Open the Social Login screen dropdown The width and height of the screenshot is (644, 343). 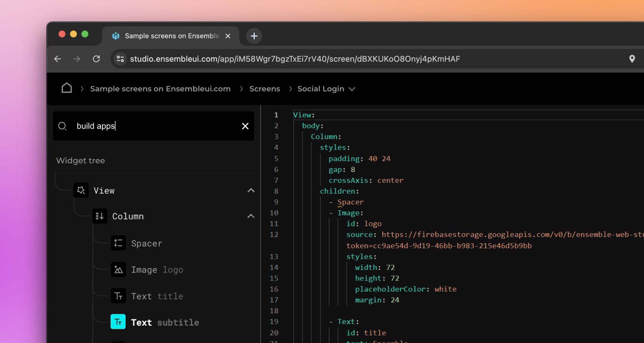coord(352,89)
